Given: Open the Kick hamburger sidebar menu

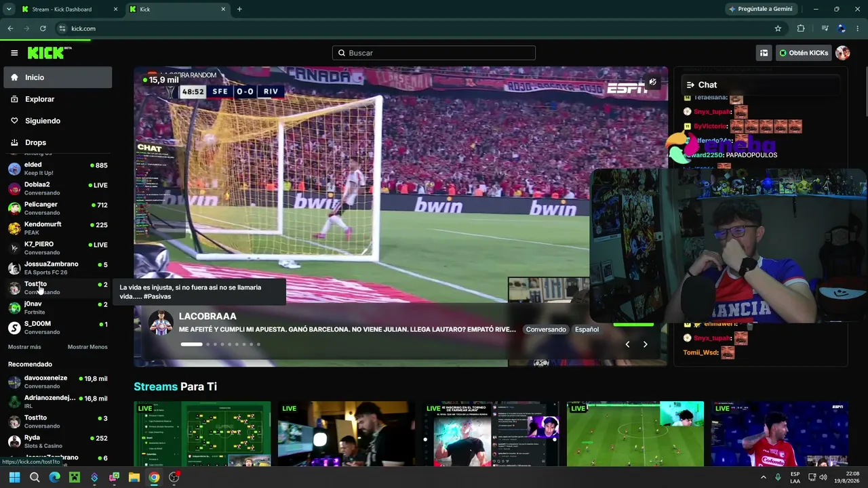Looking at the screenshot, I should tap(14, 53).
